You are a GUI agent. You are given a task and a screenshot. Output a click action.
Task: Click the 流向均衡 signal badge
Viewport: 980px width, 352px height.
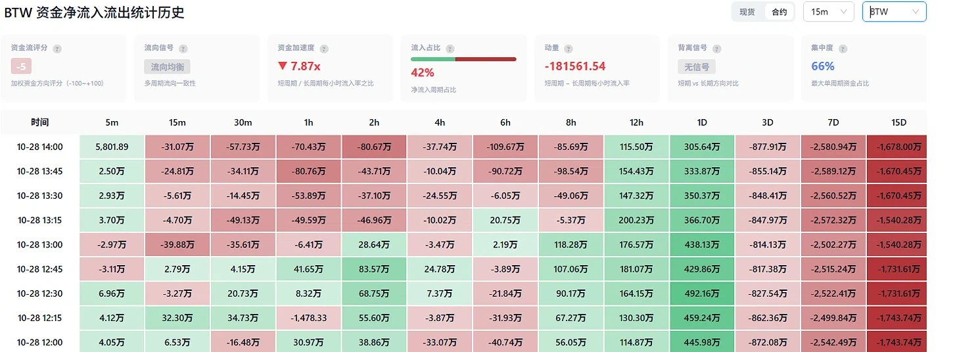(x=168, y=66)
